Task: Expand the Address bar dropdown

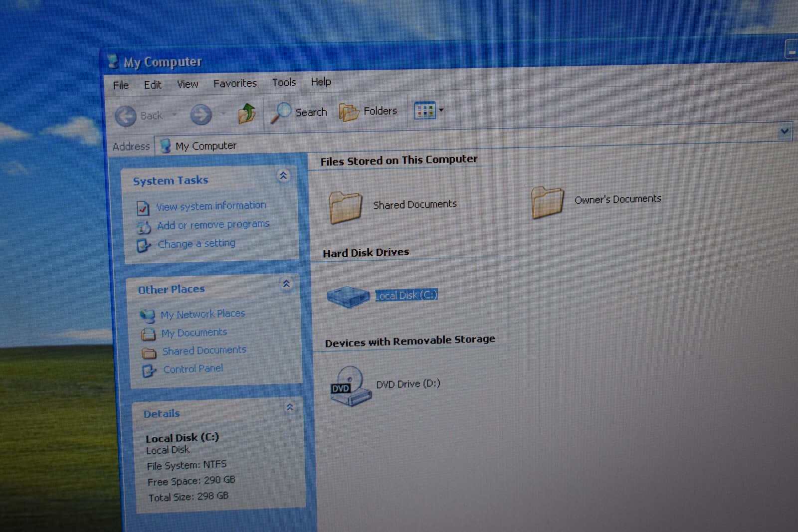Action: [x=785, y=131]
